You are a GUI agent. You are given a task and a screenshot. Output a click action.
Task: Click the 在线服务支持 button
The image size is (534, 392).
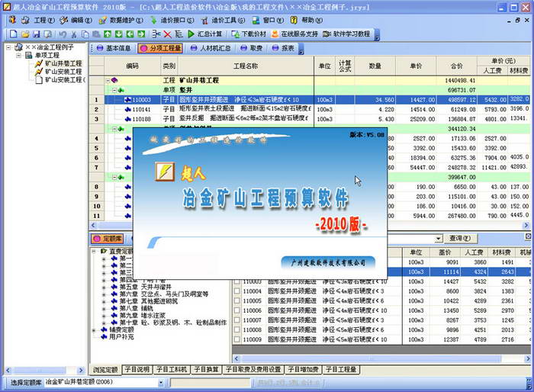point(294,34)
